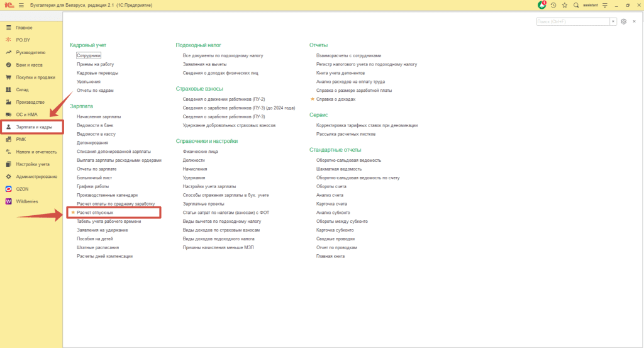Open Удержание добровольных страховых взносов
Image resolution: width=644 pixels, height=348 pixels.
229,125
